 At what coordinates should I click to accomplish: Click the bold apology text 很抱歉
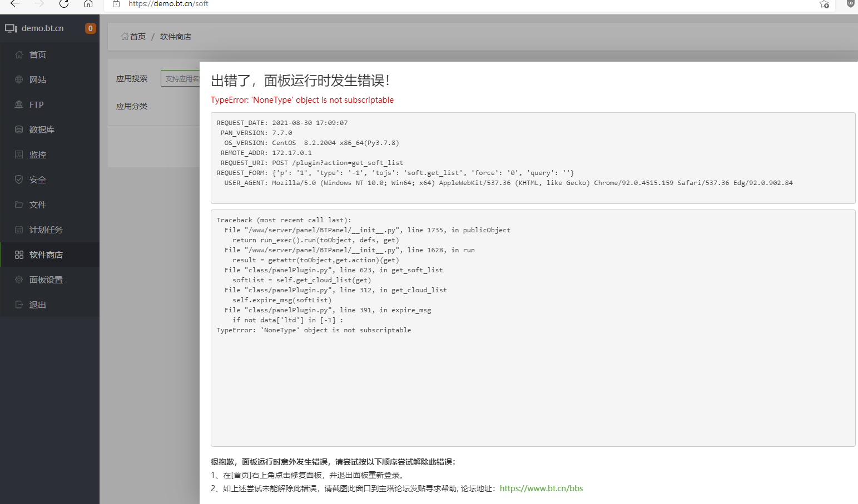333,462
